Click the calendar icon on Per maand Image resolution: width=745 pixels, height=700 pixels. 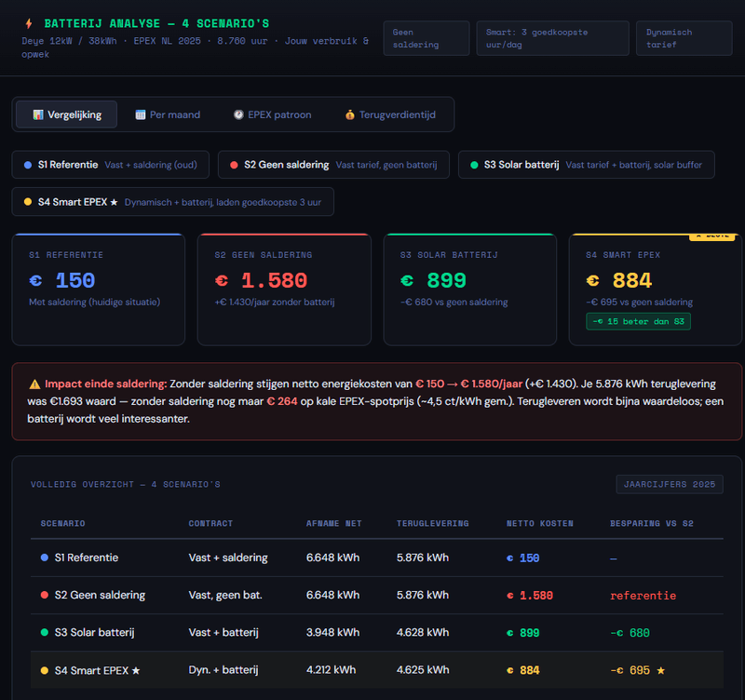point(141,114)
